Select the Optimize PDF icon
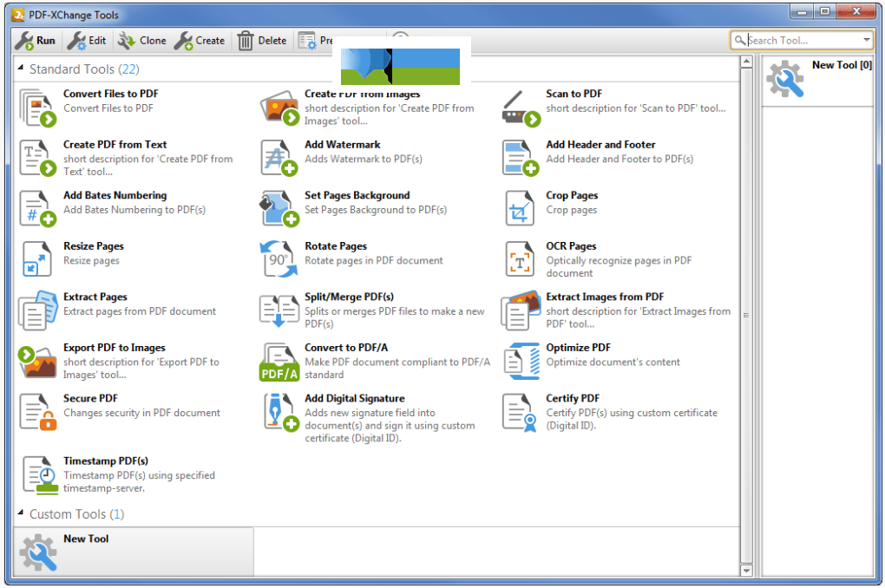Image resolution: width=885 pixels, height=588 pixels. pos(521,361)
